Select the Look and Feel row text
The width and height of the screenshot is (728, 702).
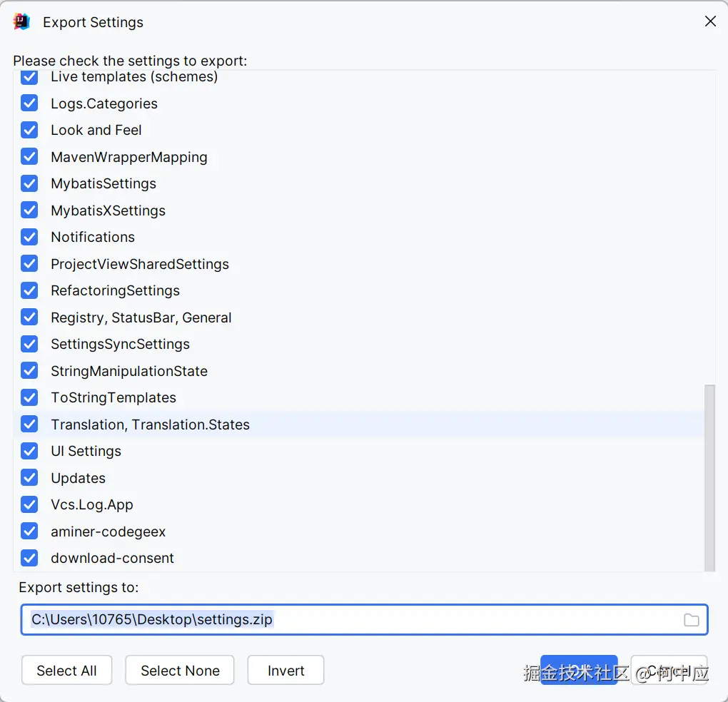coord(96,130)
